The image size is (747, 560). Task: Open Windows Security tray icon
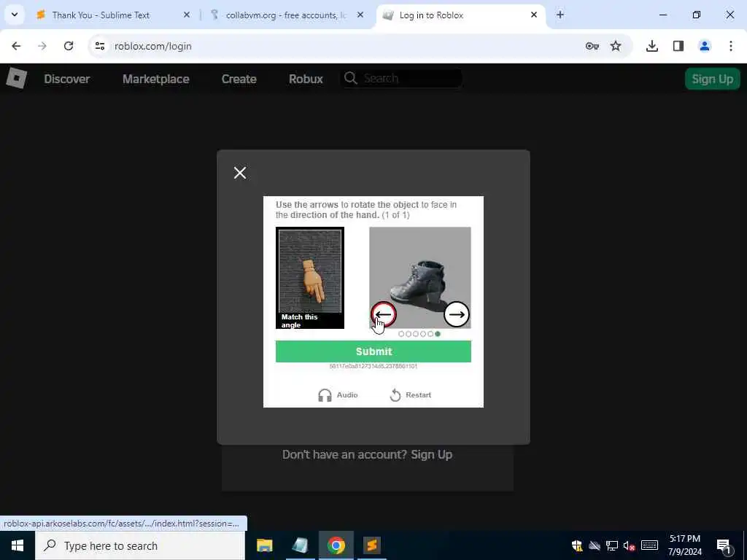(577, 545)
